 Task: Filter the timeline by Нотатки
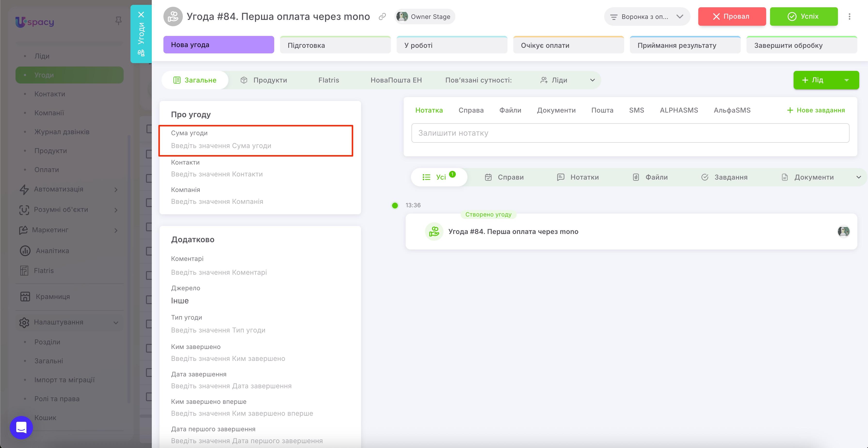tap(578, 177)
